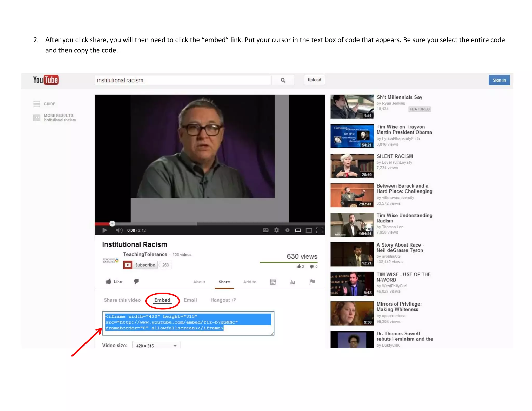
Task: Click uploader name LyricalRhapsodyFndn
Action: [401, 139]
